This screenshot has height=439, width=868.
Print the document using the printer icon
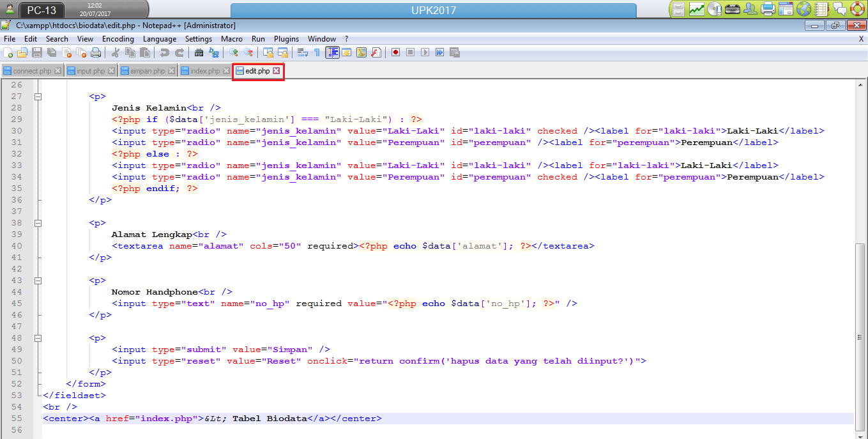(94, 52)
